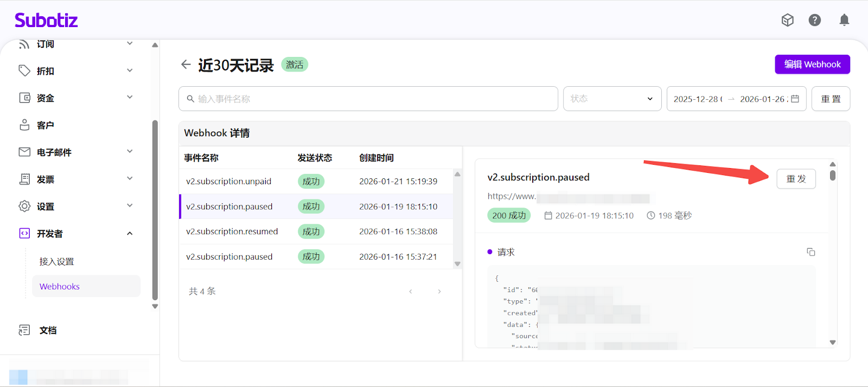Open the 接入设置 submenu item
Screen dimensions: 868x387
pyautogui.click(x=56, y=261)
